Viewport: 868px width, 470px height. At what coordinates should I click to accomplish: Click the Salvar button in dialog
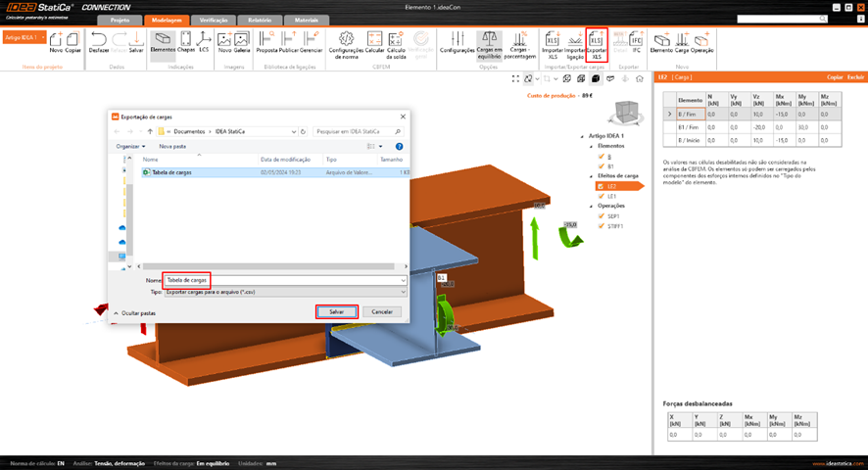(x=336, y=311)
